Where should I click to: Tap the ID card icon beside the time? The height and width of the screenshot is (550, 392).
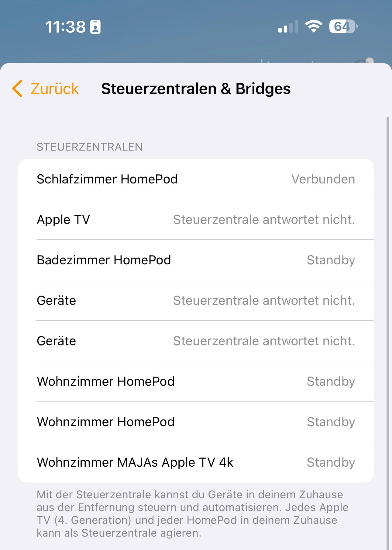click(x=95, y=27)
